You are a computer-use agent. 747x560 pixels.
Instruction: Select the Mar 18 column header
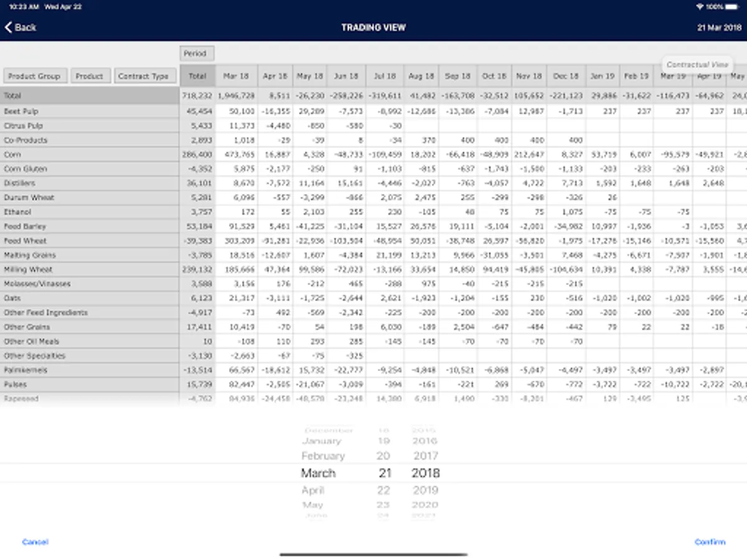point(237,76)
